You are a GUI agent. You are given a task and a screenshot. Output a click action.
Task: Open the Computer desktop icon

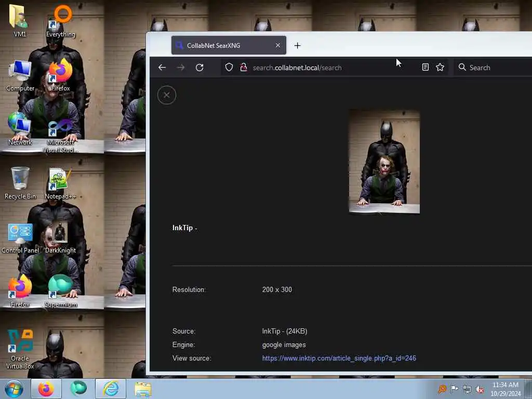click(20, 75)
